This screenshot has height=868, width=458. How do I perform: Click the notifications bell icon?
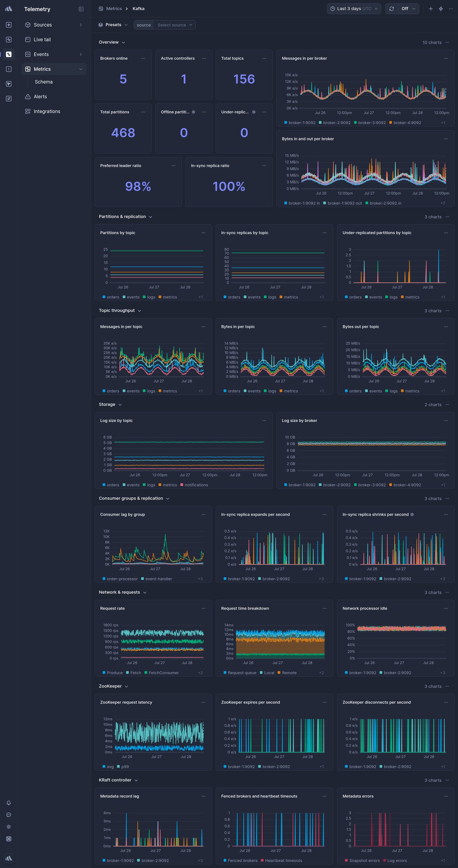9,803
